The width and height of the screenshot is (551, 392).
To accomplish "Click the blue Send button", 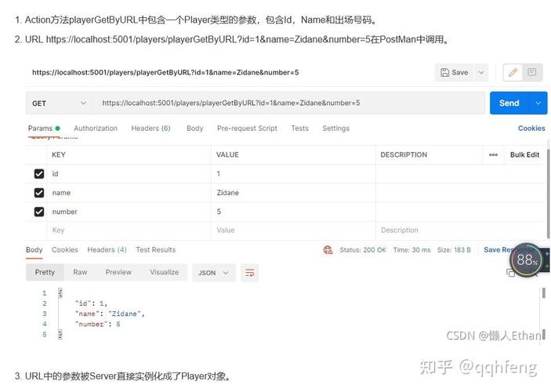I will pyautogui.click(x=509, y=103).
